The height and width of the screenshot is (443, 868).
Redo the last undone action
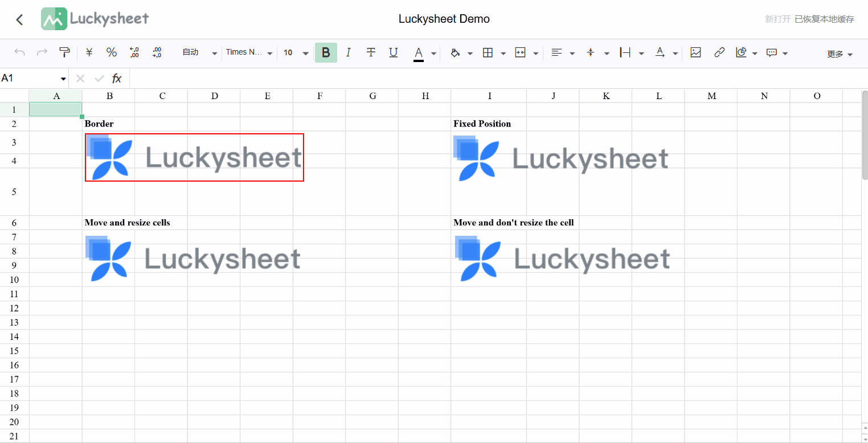click(42, 53)
